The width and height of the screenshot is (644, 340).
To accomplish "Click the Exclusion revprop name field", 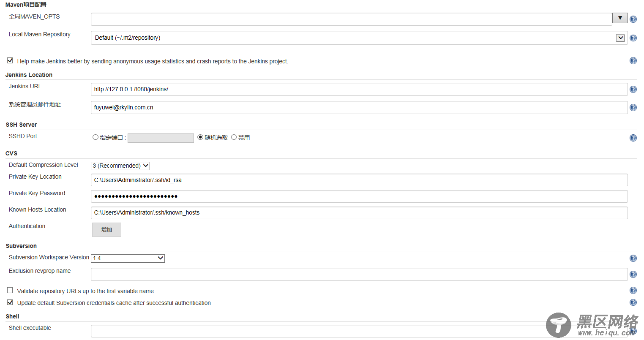I will tap(359, 274).
